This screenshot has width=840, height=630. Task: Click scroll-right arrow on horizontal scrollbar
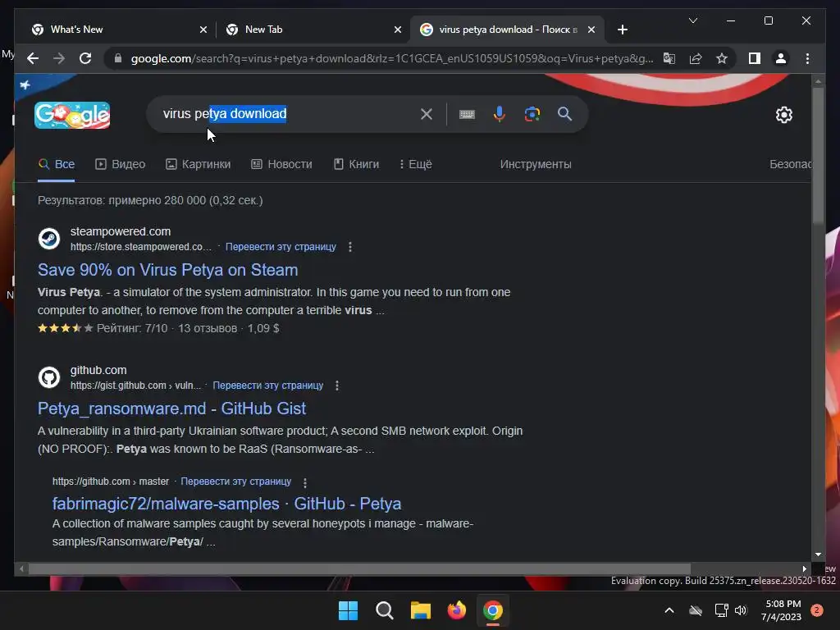click(x=804, y=569)
